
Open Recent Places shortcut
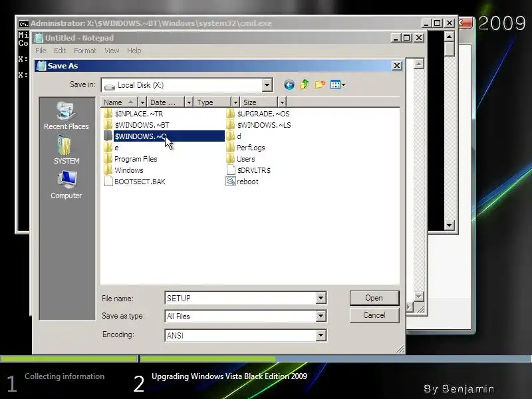[x=66, y=116]
